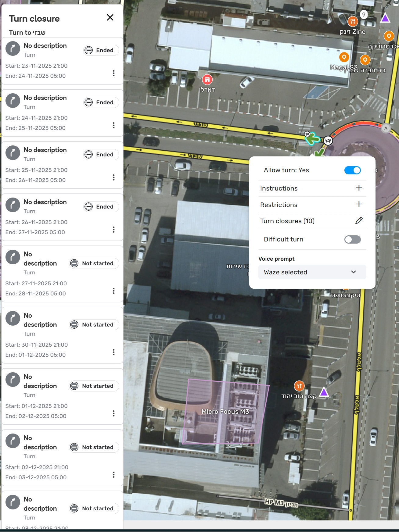Click Ended status on 24-11-2025 closure

[x=101, y=102]
